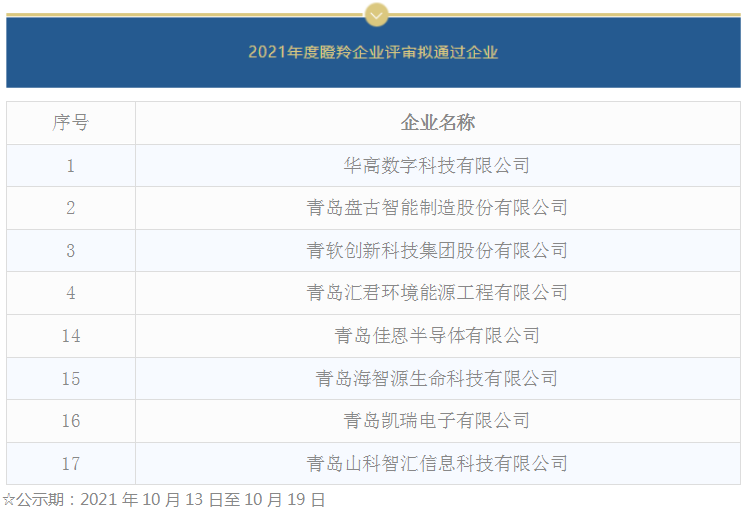Select the 序号 column header
Screen dimensions: 750x513
pos(71,123)
